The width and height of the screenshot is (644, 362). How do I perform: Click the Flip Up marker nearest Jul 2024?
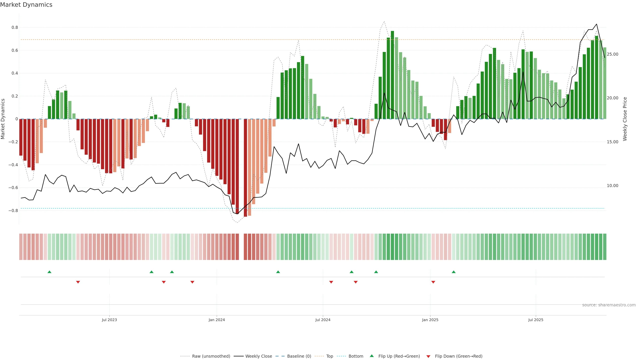pyautogui.click(x=352, y=272)
